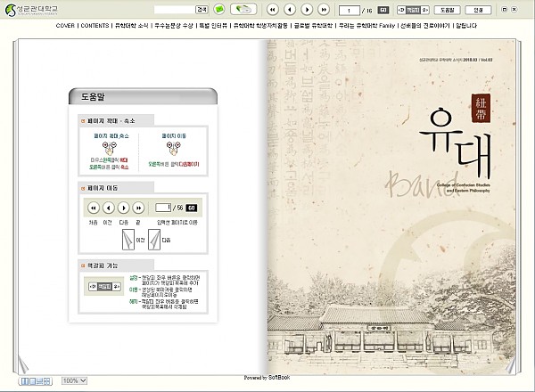Go to last page with double-right arrow

[x=324, y=10]
